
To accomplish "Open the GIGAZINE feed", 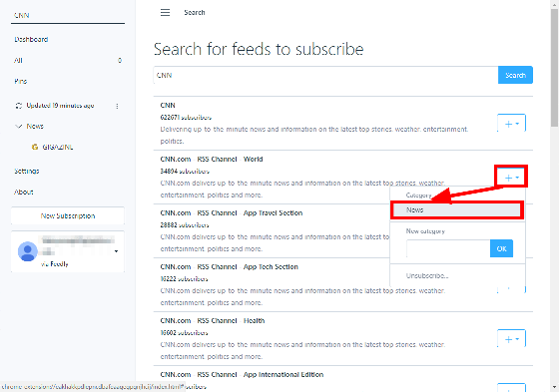I will pos(58,147).
